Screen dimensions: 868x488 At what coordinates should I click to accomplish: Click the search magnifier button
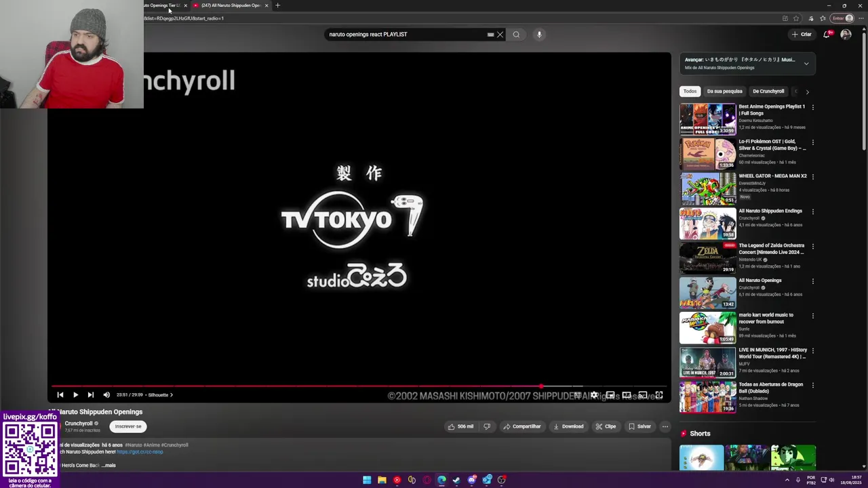click(x=516, y=35)
